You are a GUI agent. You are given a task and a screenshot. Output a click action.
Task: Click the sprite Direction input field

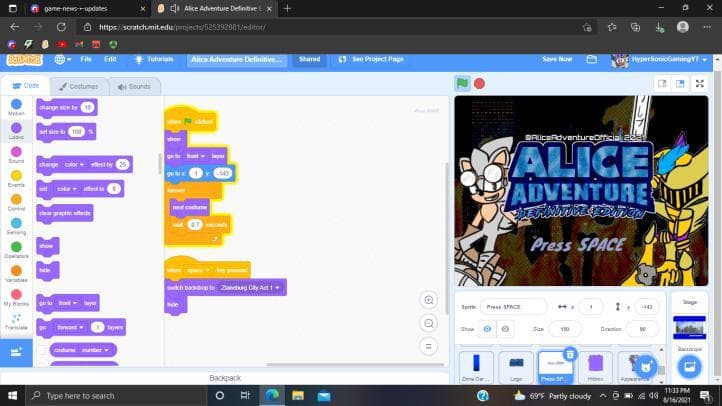click(x=642, y=329)
